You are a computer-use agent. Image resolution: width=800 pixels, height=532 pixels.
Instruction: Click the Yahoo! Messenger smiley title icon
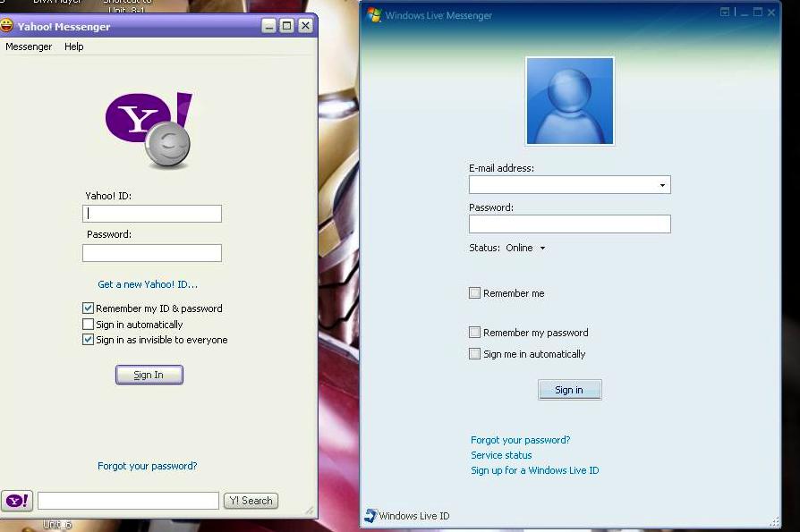[x=6, y=25]
